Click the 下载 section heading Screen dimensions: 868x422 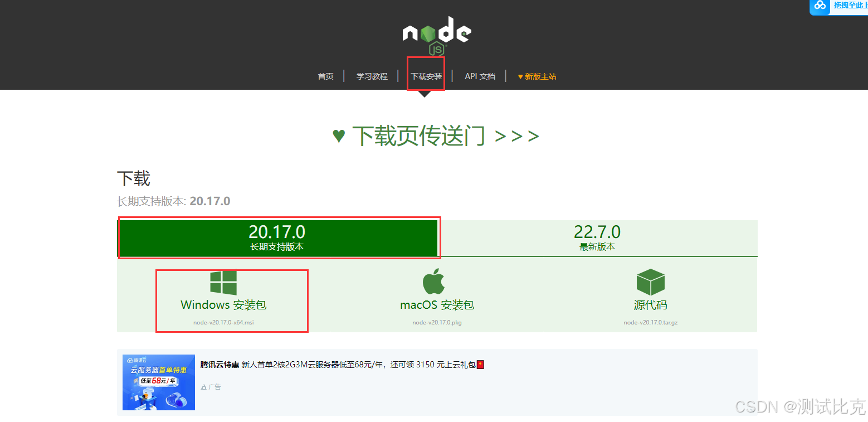click(134, 178)
